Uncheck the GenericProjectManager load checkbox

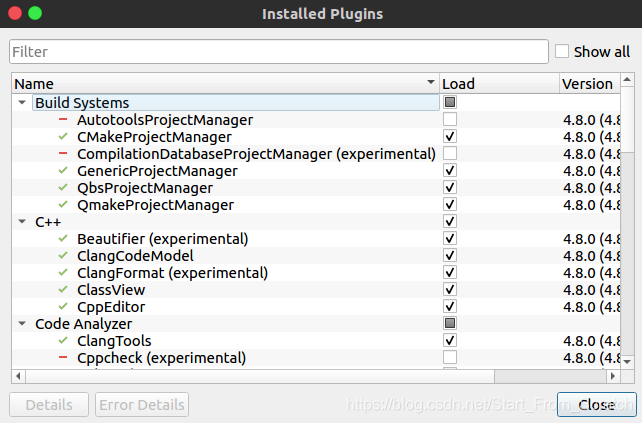click(450, 170)
